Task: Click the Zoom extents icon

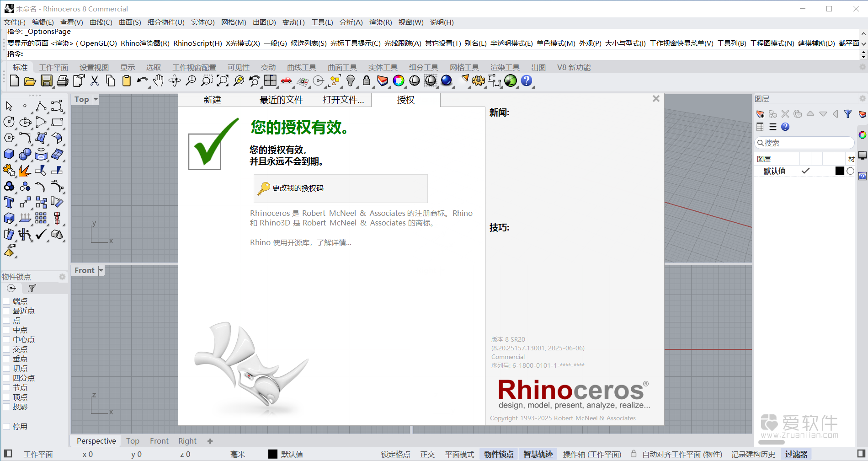Action: (223, 81)
